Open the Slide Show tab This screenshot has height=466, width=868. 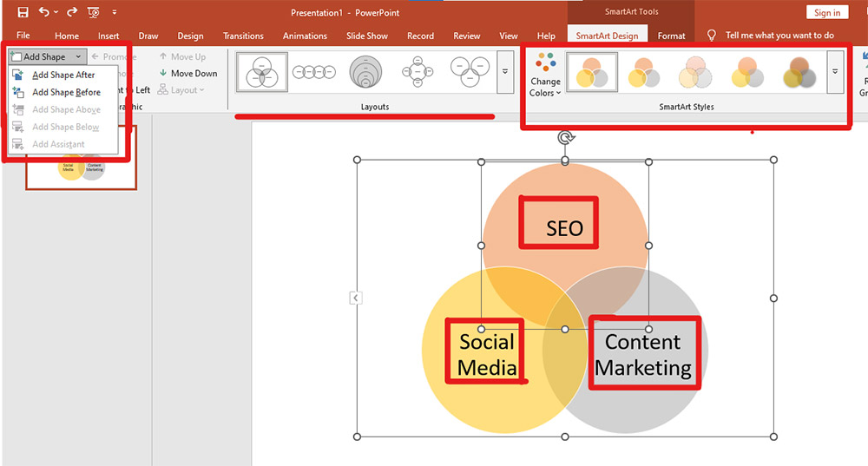[367, 36]
